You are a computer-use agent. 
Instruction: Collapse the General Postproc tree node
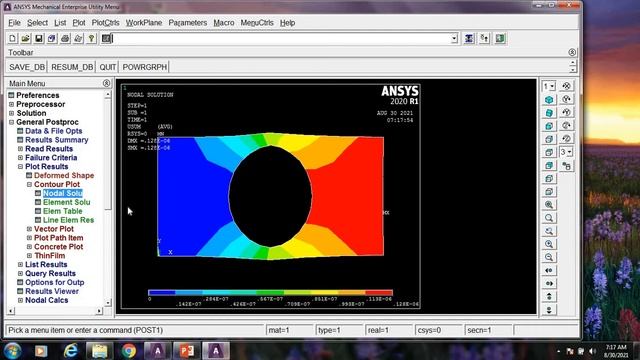click(x=11, y=122)
